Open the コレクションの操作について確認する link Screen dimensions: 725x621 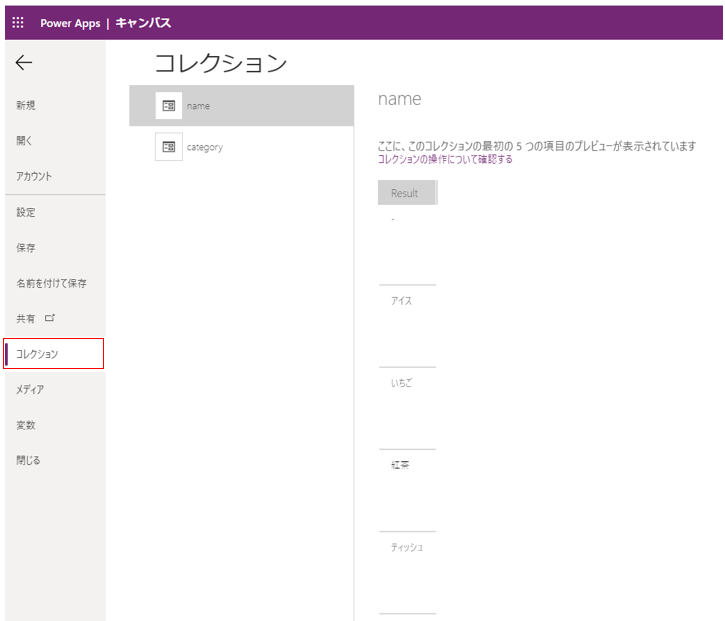coord(445,159)
